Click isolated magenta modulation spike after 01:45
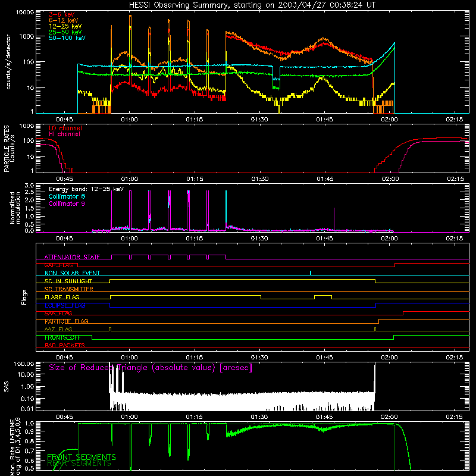Viewport: 476px width, 476px height. (334, 219)
